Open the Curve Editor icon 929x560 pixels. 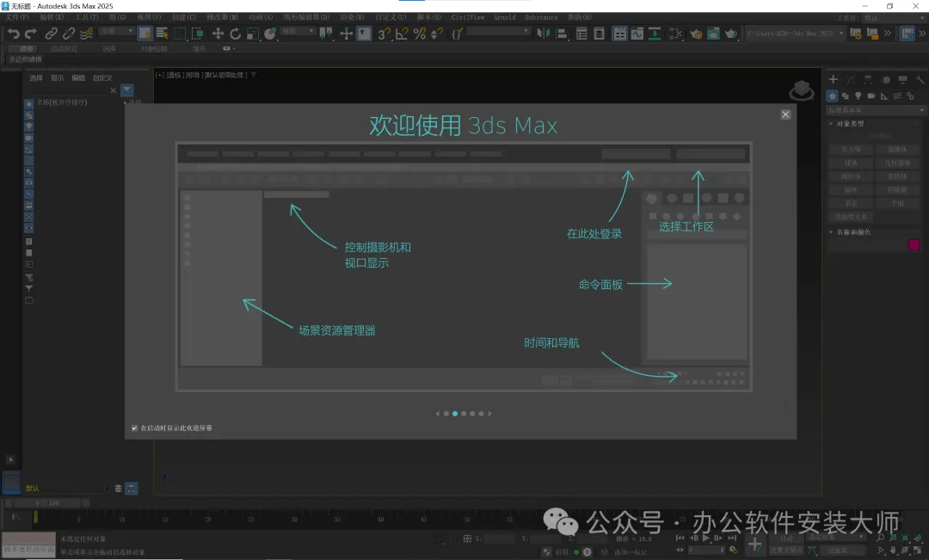click(637, 34)
